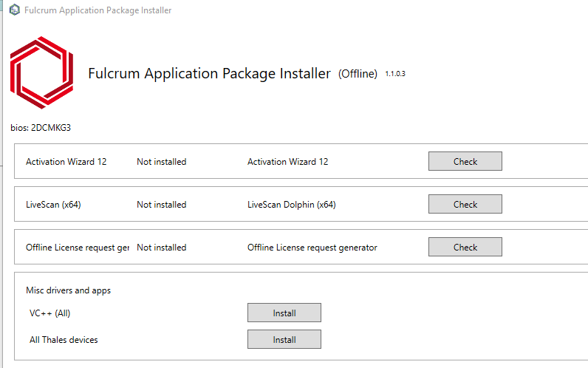Click the 'LiveScan (x64)' row name

53,205
